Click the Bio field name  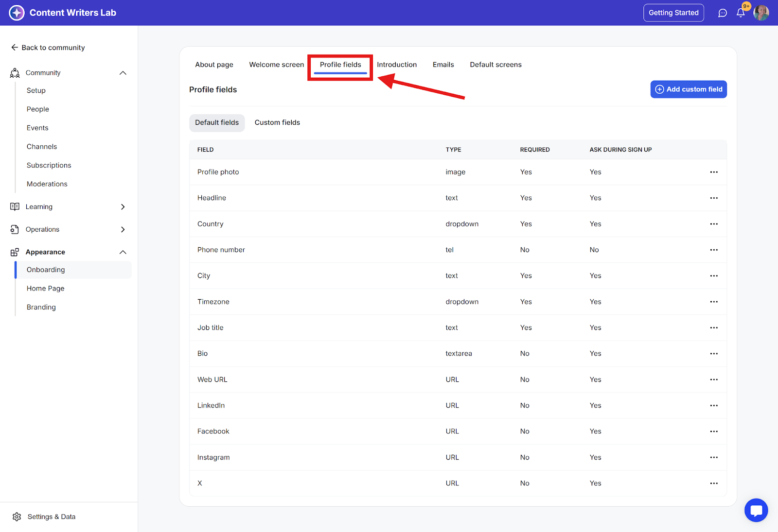203,354
